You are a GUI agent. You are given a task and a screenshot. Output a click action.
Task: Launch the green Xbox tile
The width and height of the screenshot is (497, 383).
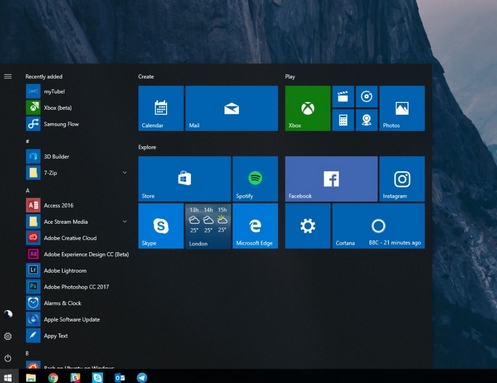308,108
